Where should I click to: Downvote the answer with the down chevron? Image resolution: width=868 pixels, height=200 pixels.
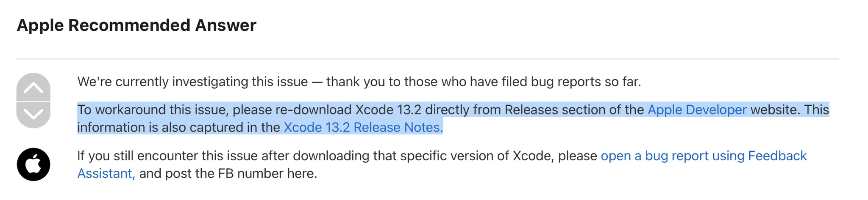pyautogui.click(x=33, y=114)
